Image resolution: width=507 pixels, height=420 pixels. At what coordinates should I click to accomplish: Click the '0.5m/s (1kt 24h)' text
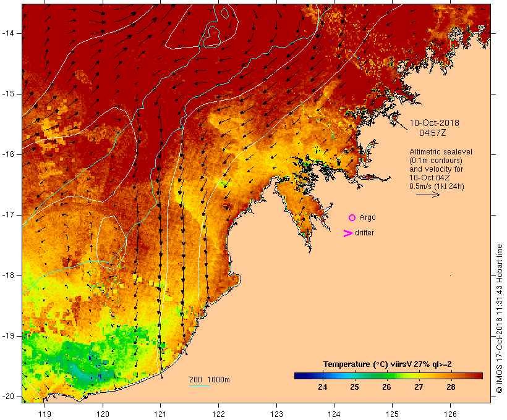tap(437, 187)
